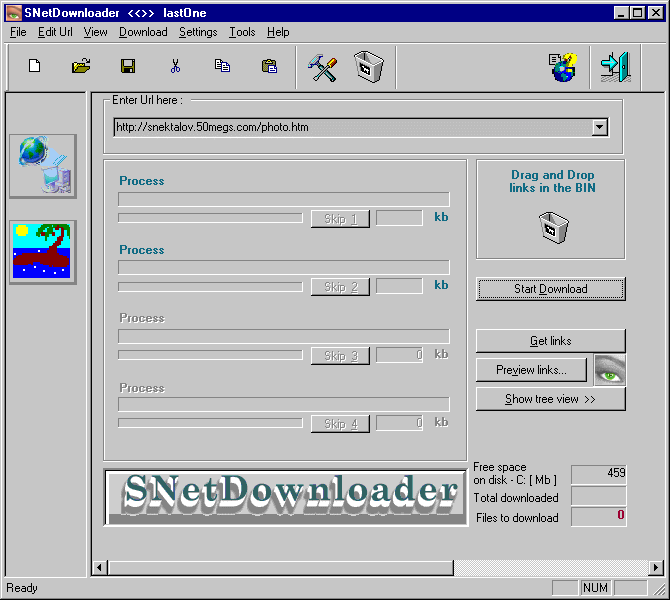Open the File menu
Image resolution: width=670 pixels, height=600 pixels.
(18, 32)
